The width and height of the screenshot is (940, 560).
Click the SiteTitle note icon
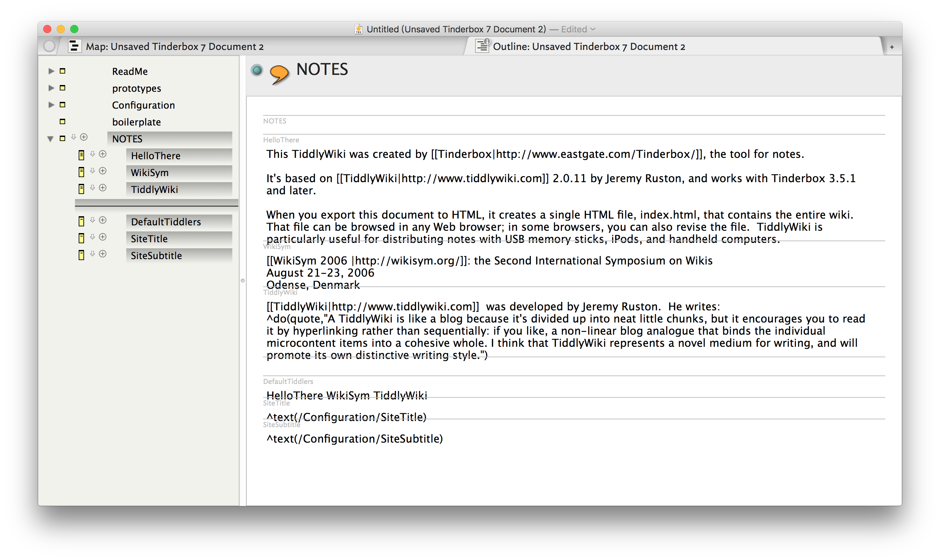[81, 238]
